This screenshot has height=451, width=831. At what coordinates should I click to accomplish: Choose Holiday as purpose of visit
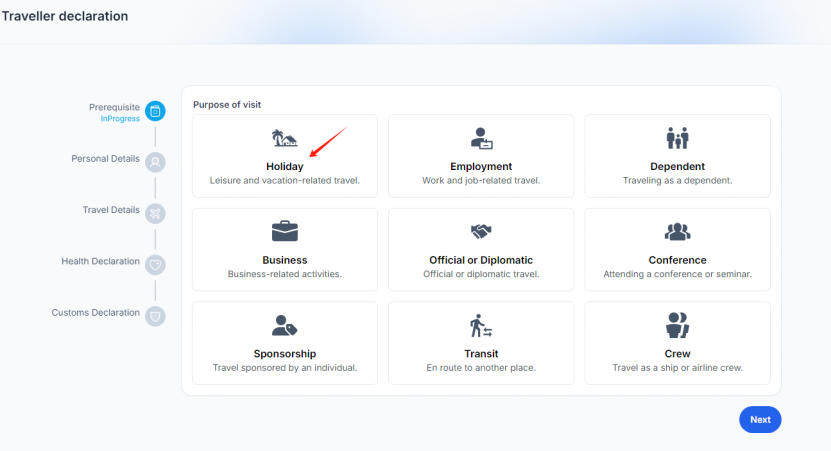(284, 166)
